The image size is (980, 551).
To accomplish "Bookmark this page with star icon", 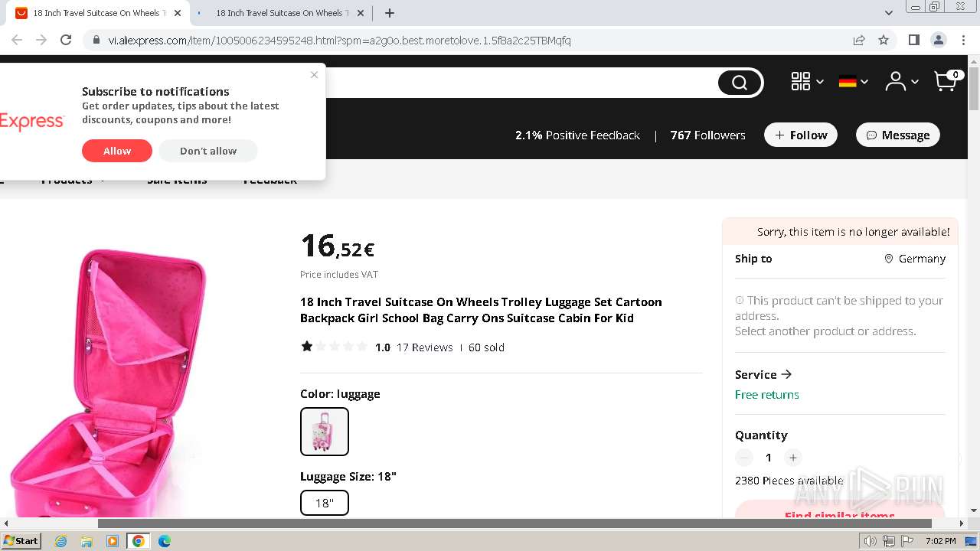I will 884,40.
